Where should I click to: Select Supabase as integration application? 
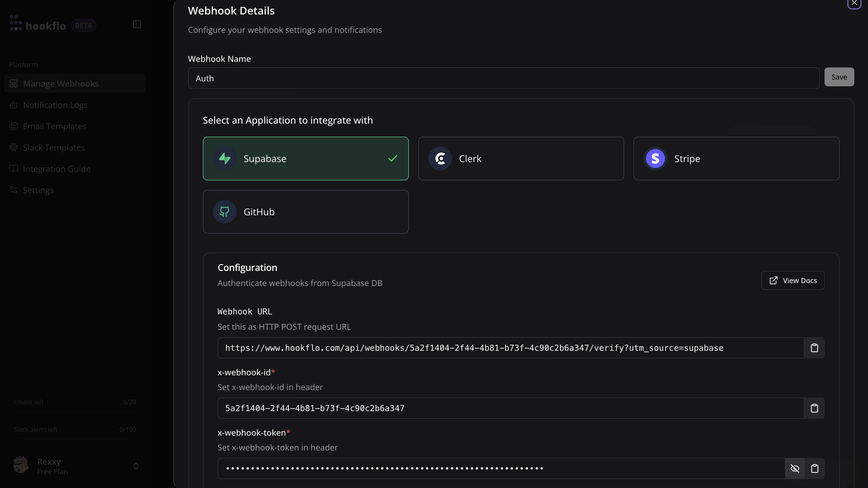point(305,159)
